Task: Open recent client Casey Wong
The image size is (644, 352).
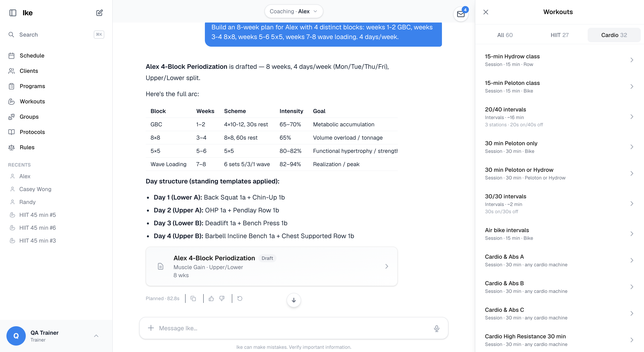Action: [x=56, y=189]
